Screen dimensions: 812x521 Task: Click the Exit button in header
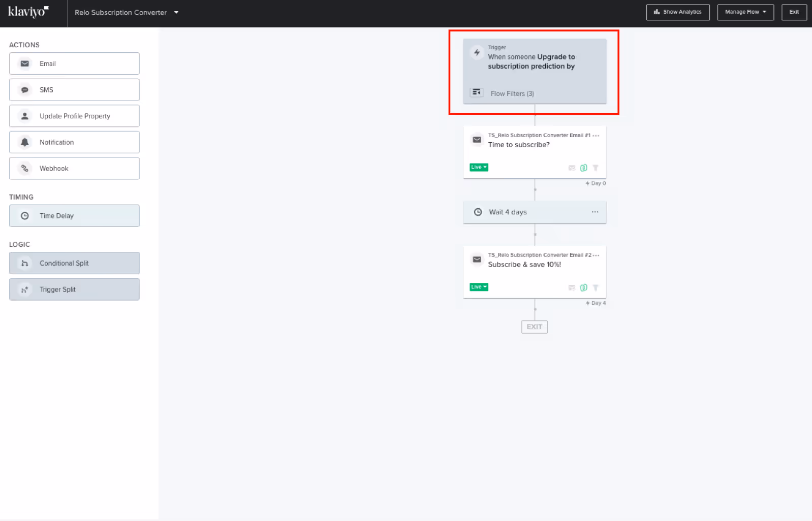pos(794,12)
